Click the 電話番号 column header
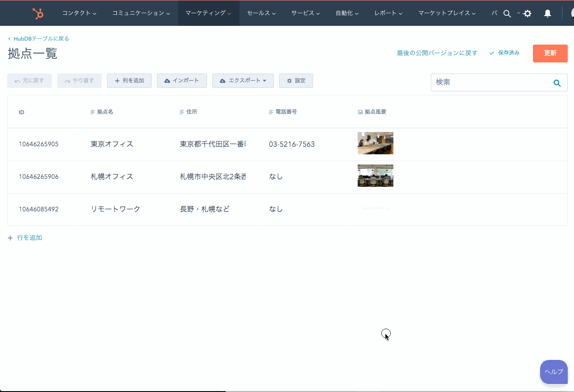574x392 pixels. tap(286, 112)
